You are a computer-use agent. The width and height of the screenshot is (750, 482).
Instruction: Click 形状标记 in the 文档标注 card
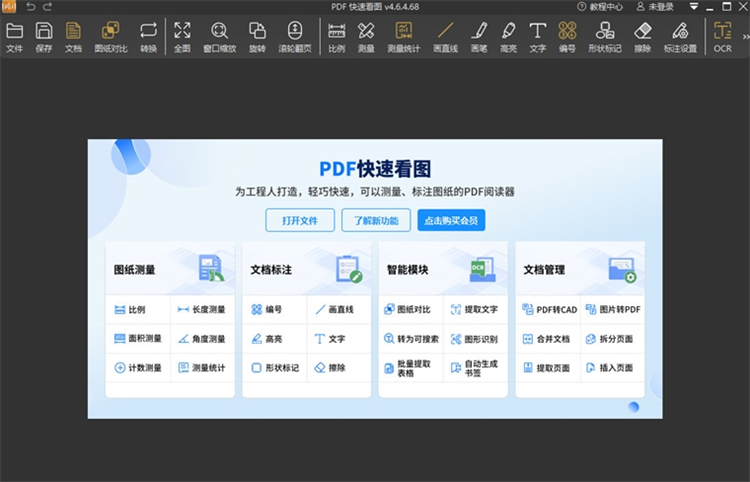click(275, 368)
